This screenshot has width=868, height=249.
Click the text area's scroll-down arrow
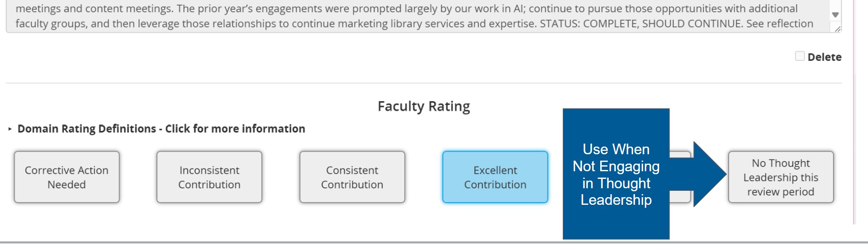(835, 15)
